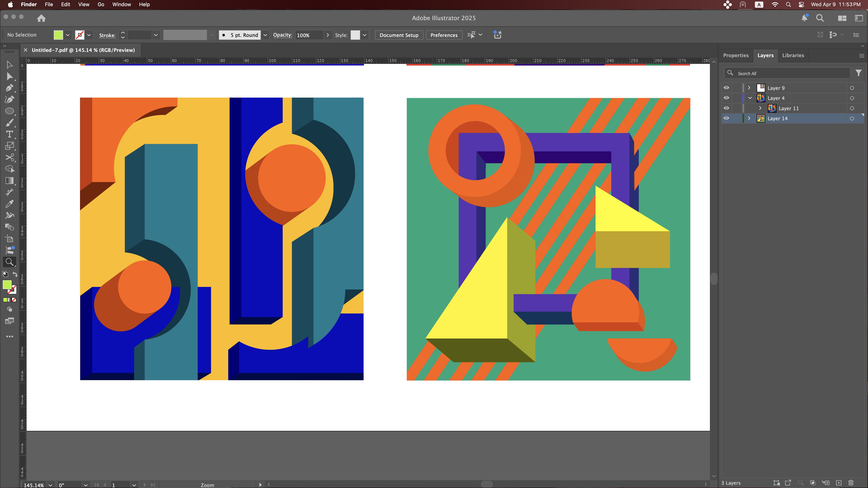Screen dimensions: 868x488
Task: Switch to the Properties panel tab
Action: click(736, 55)
